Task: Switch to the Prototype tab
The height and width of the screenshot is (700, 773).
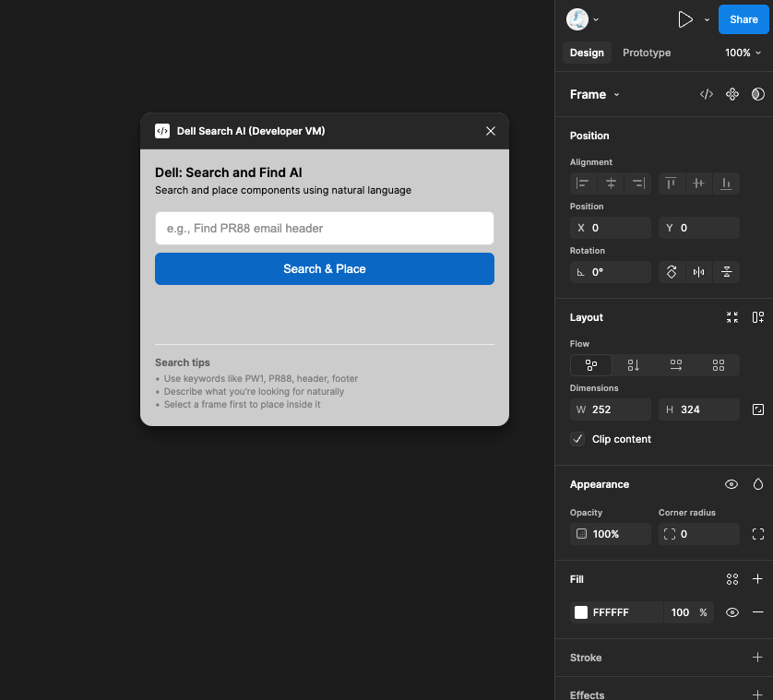Action: (x=647, y=53)
